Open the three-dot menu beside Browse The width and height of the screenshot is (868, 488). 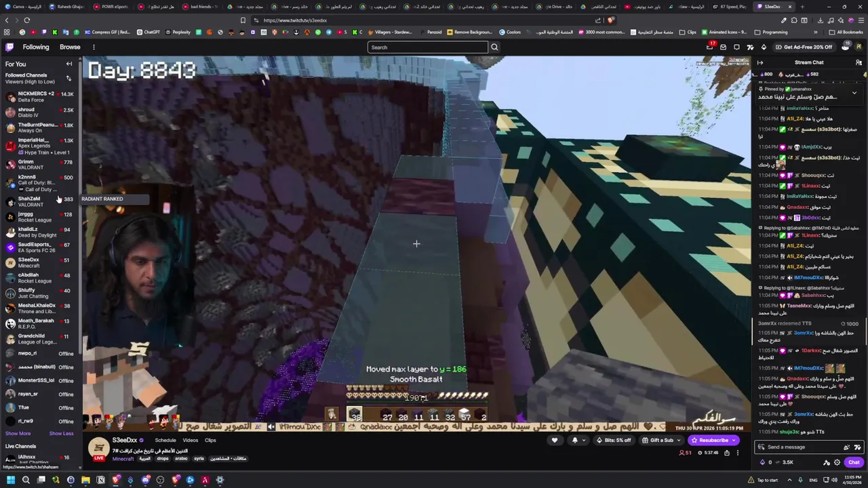(94, 47)
